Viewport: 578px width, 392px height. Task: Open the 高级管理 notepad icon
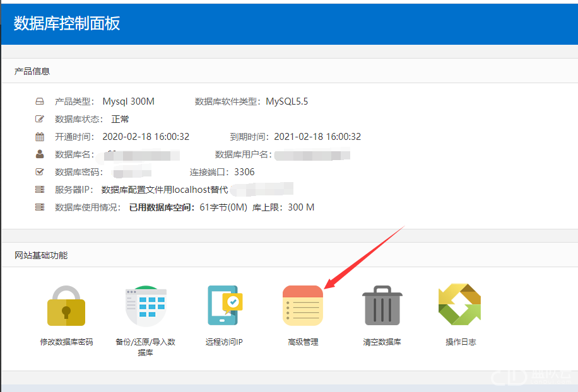[x=303, y=306]
